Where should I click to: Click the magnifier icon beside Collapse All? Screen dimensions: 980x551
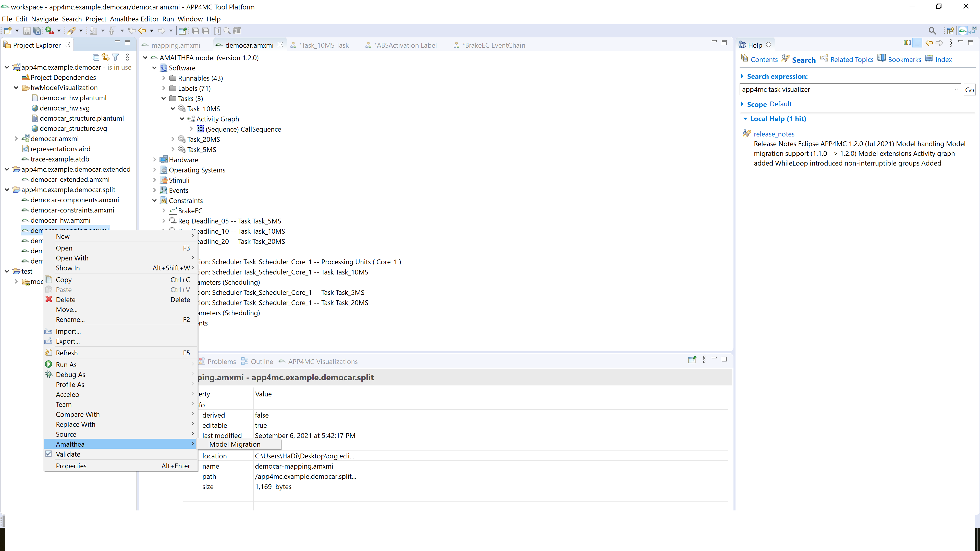(227, 31)
